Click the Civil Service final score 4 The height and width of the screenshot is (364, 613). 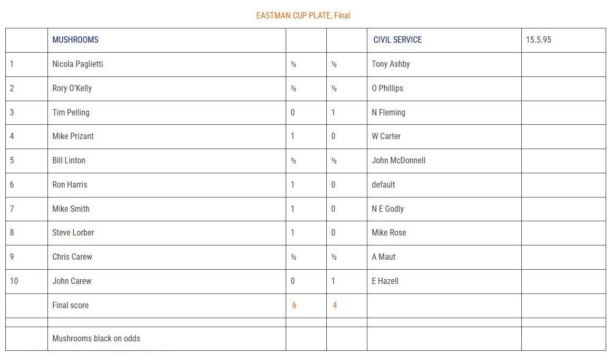coord(335,306)
